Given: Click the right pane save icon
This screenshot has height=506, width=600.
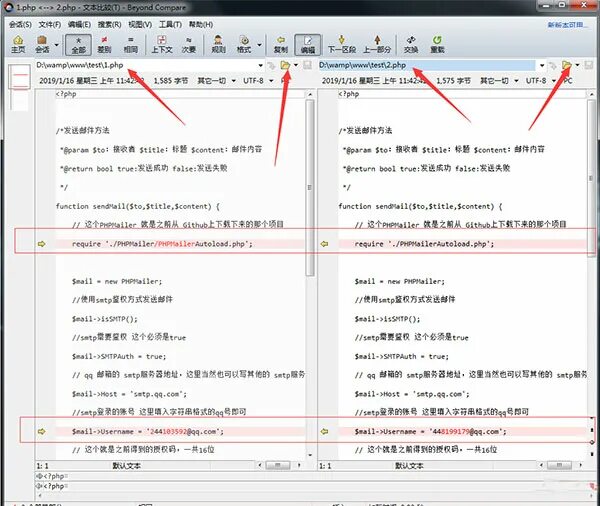Looking at the screenshot, I should tap(589, 65).
